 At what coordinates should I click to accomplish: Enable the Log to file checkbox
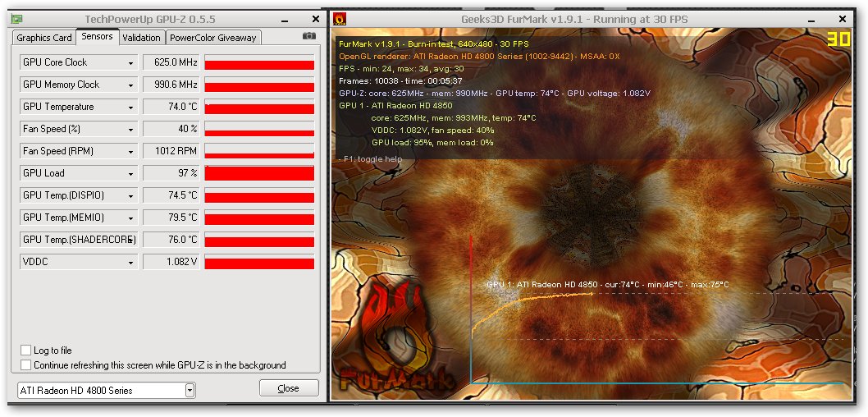coord(26,351)
